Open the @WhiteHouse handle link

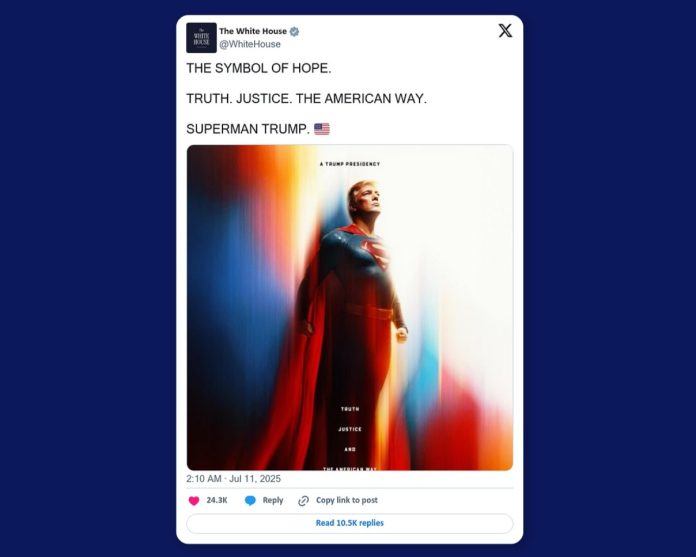250,44
